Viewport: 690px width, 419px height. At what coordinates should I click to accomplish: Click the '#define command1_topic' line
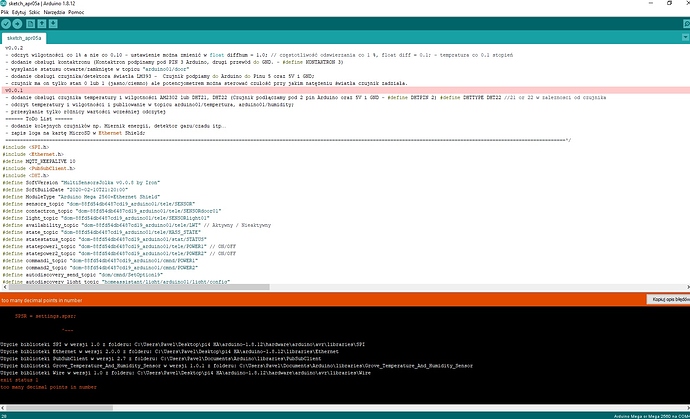[x=100, y=260]
